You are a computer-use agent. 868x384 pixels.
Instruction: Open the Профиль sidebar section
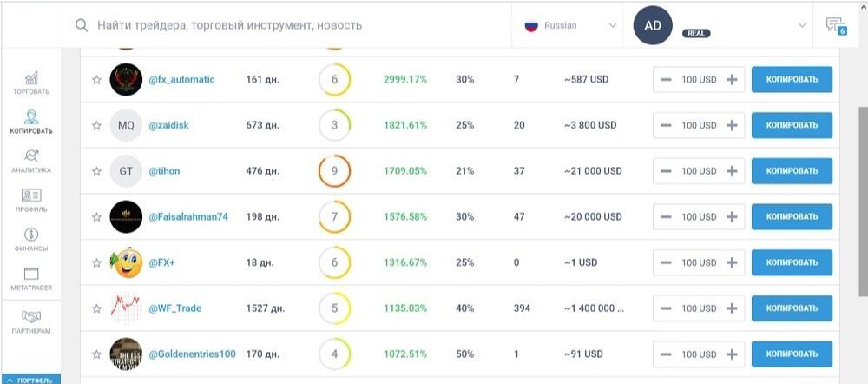coord(31,201)
